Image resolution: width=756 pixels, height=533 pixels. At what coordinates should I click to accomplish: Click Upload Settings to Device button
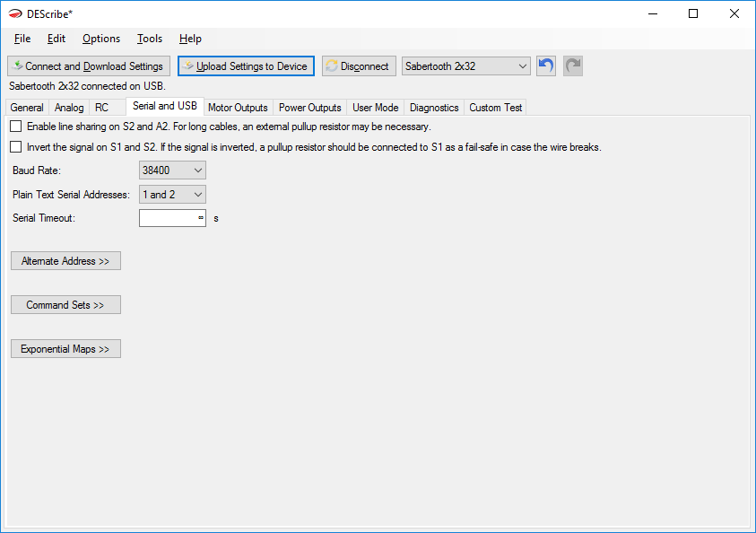[246, 66]
